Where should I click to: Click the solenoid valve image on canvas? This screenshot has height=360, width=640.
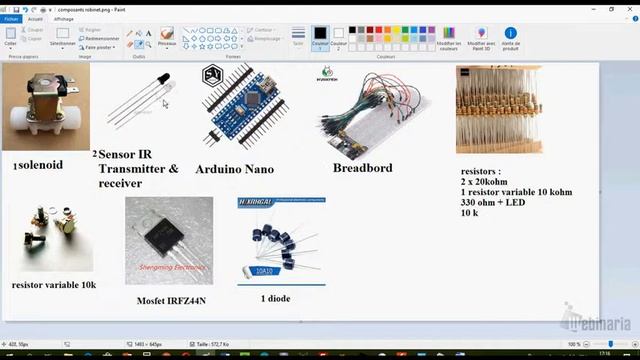tap(46, 107)
